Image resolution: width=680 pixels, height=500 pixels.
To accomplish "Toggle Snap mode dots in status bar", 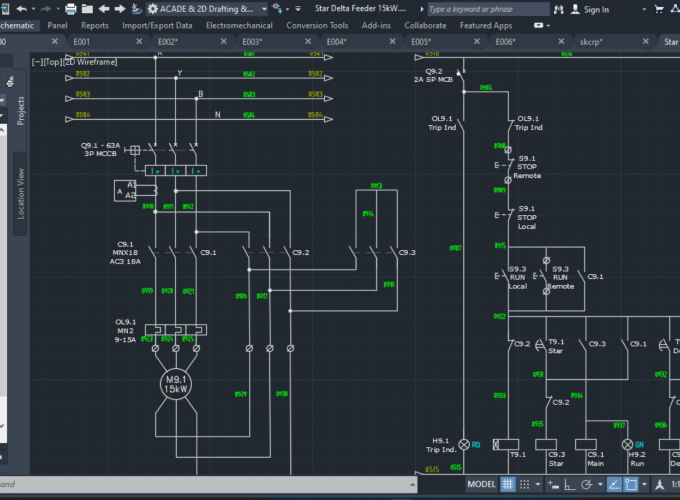I will pyautogui.click(x=525, y=484).
